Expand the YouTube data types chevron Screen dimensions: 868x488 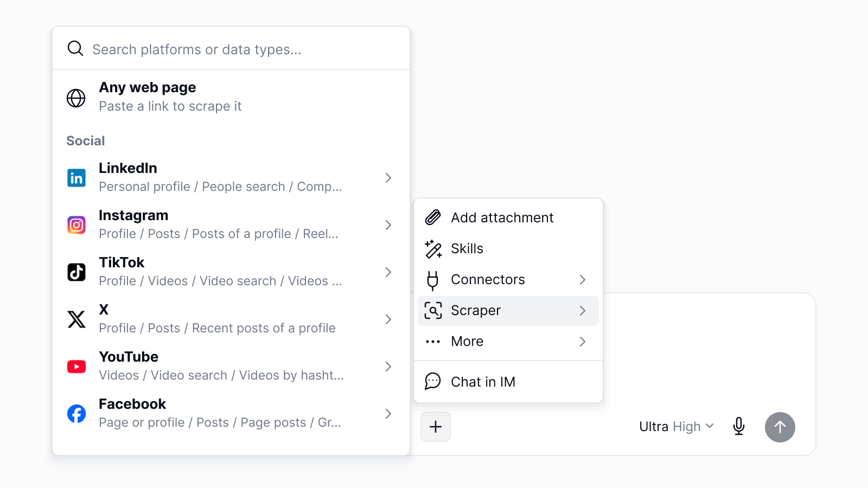(x=388, y=367)
